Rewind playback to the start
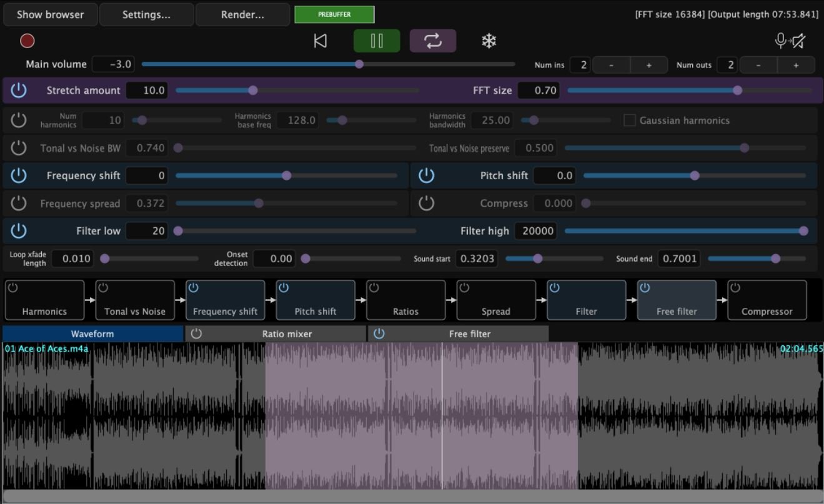The image size is (824, 504). pos(320,41)
